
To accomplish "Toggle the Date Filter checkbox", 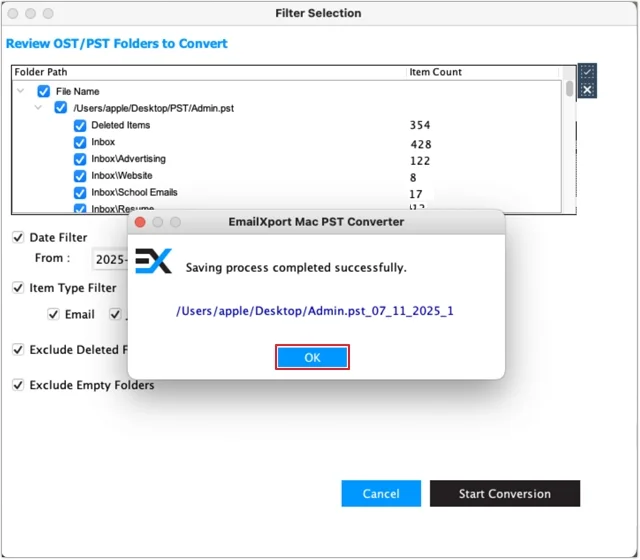I will (x=18, y=237).
